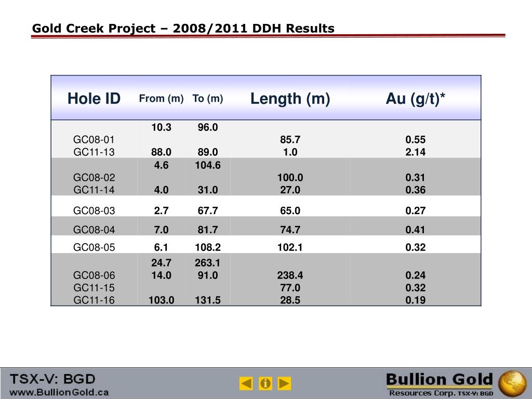Screen dimensions: 532x399
Task: Click the Au value 0.27
Action: (x=415, y=211)
